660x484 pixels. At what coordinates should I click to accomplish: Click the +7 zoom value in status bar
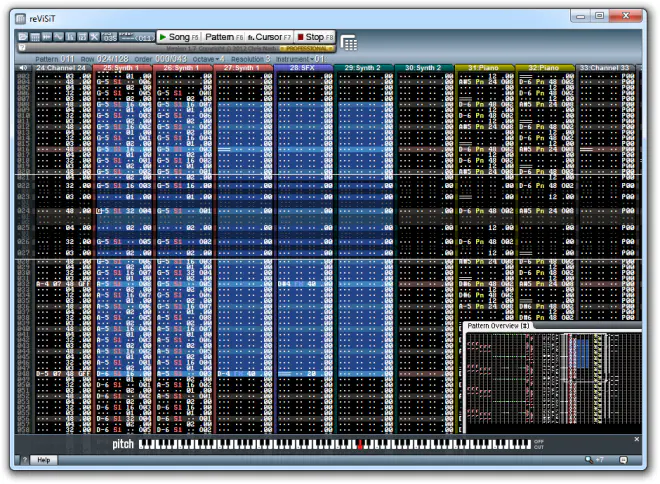[599, 460]
